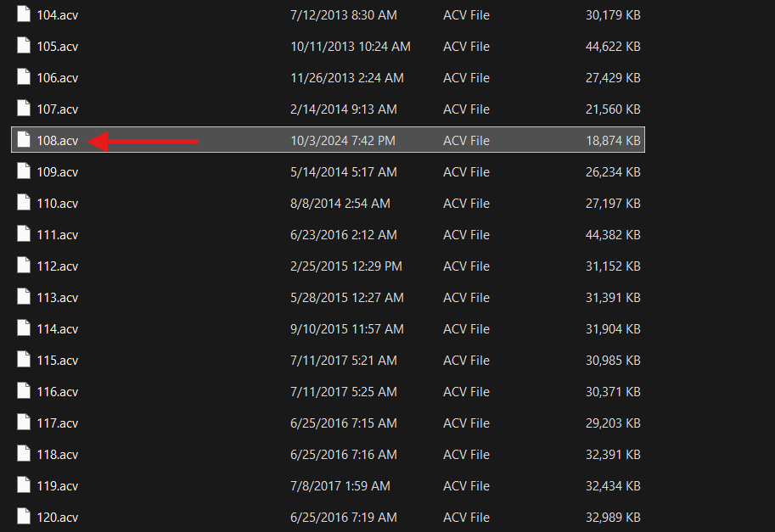This screenshot has height=532, width=775.
Task: Select the icon beside 109.acv
Action: [24, 172]
